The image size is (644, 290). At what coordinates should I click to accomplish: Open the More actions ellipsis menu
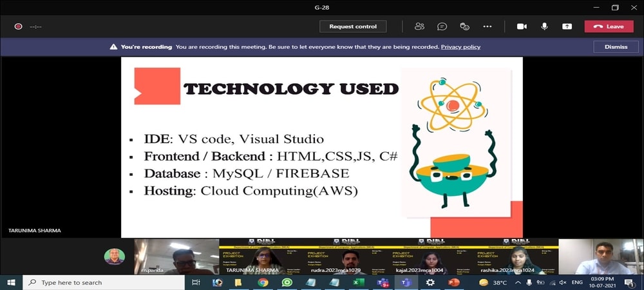488,26
